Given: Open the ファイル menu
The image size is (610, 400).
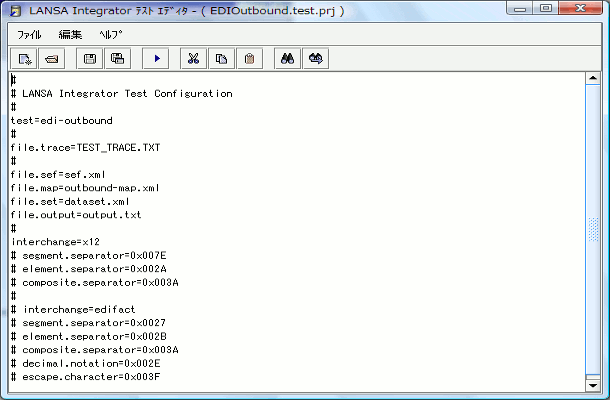Looking at the screenshot, I should (x=29, y=35).
